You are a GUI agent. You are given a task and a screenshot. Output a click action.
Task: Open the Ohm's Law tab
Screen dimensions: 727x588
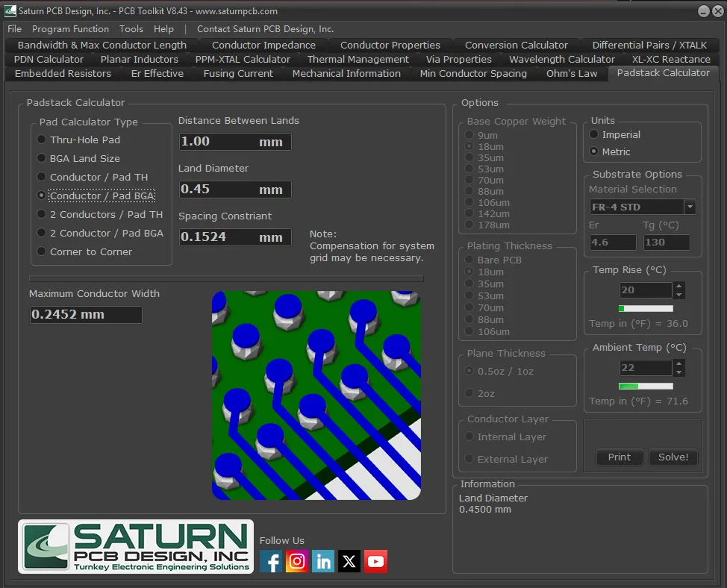pyautogui.click(x=572, y=74)
